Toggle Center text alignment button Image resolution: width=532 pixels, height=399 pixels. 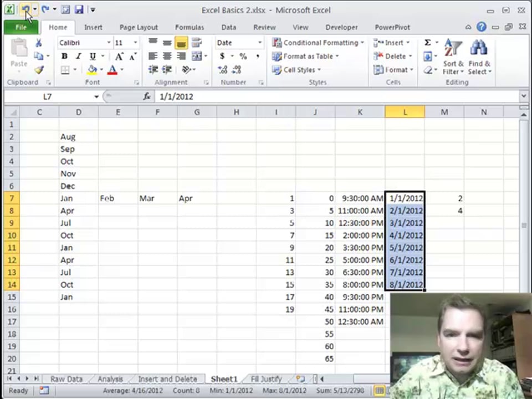167,56
